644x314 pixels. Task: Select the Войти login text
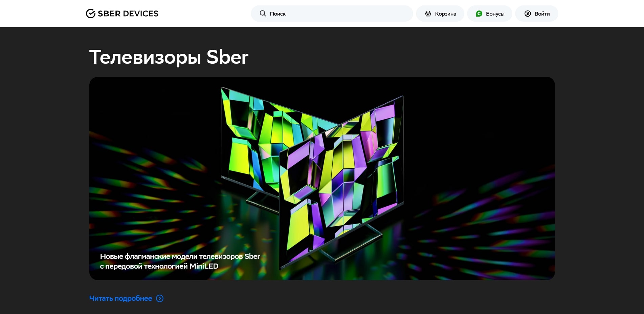[x=542, y=14]
